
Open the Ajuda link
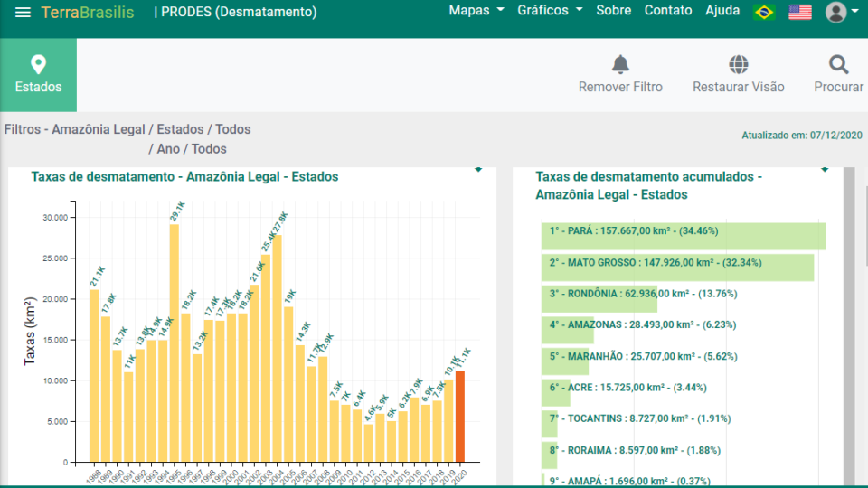pos(722,11)
